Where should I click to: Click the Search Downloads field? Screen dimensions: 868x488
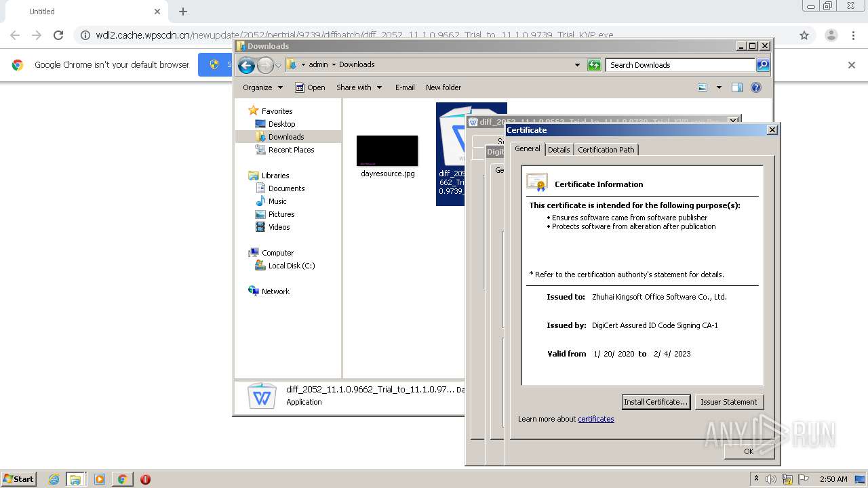[x=680, y=65]
